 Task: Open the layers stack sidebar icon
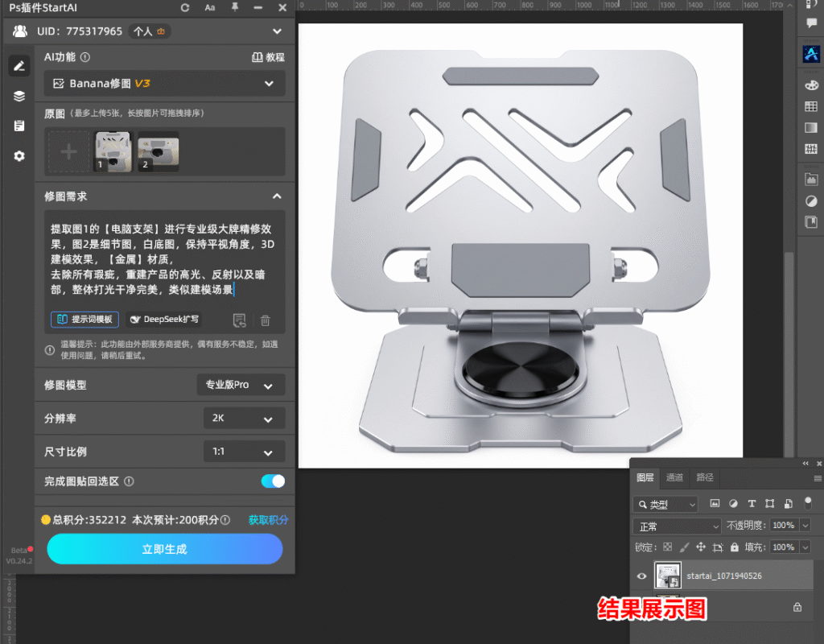19,97
